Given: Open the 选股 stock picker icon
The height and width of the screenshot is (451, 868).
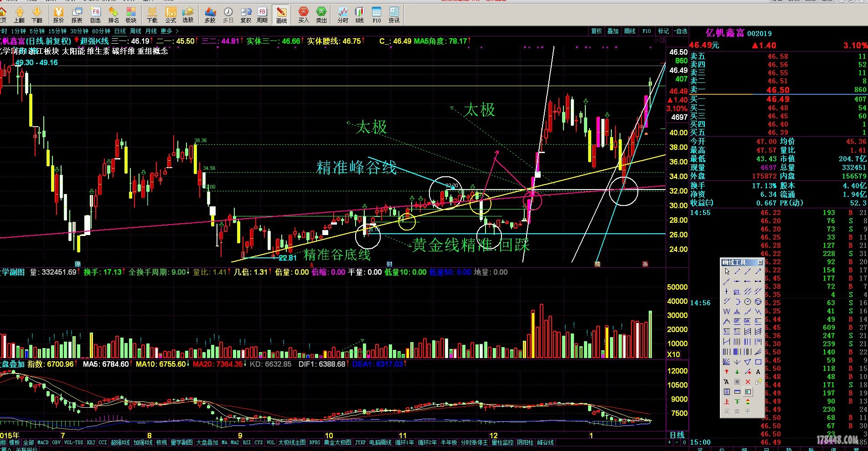Looking at the screenshot, I should (188, 15).
